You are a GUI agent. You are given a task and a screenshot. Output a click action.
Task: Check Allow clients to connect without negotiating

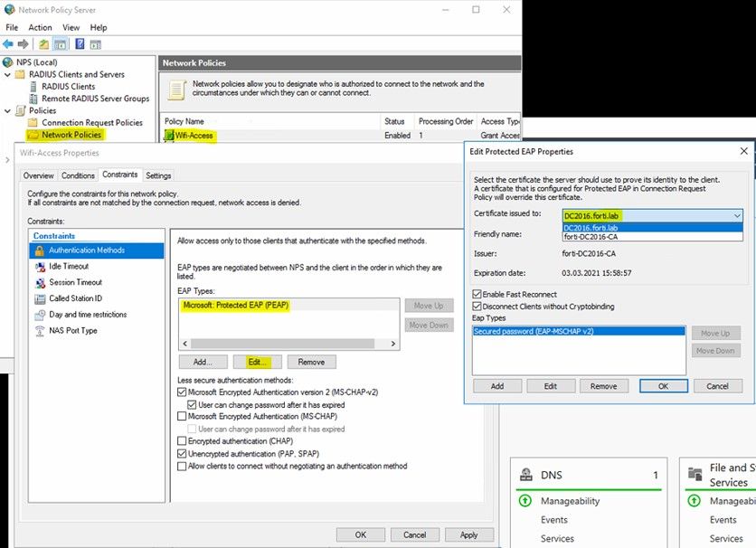click(x=182, y=466)
